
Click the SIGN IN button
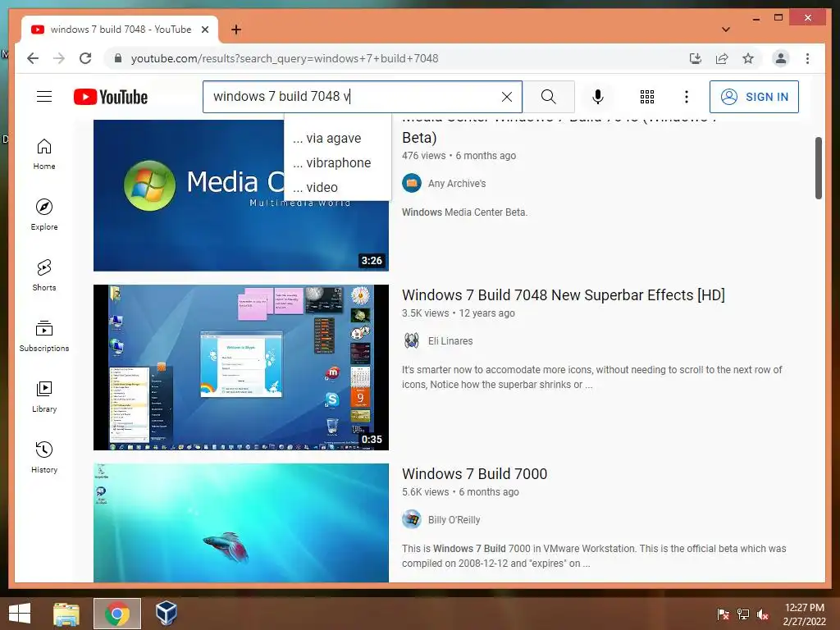pos(754,97)
